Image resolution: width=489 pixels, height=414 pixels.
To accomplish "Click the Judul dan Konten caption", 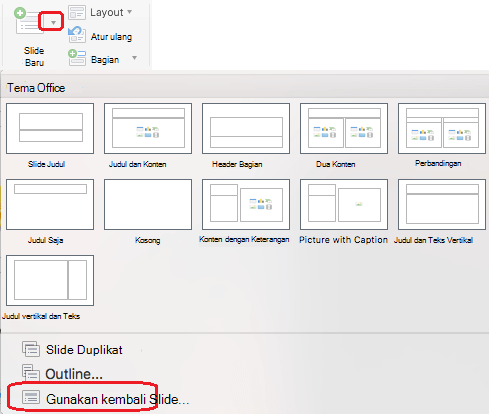I will 137,164.
